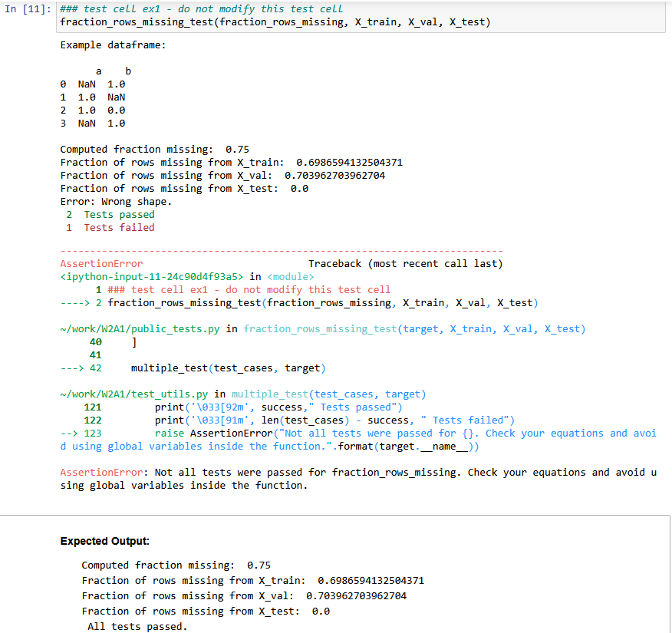
Task: Click dataframe row 2 with values 1.0 0.0
Action: (93, 110)
